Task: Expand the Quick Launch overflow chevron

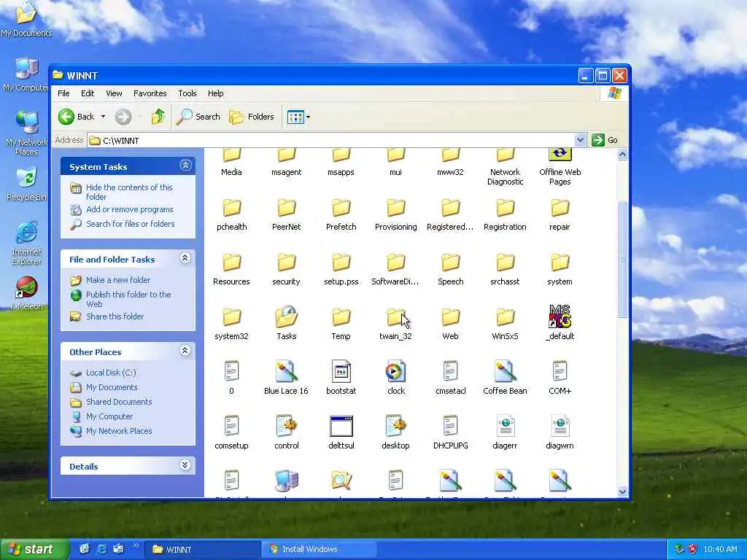Action: coord(136,545)
